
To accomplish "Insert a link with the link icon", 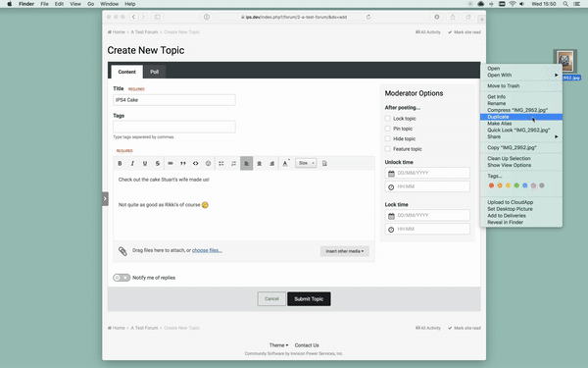I will (171, 163).
